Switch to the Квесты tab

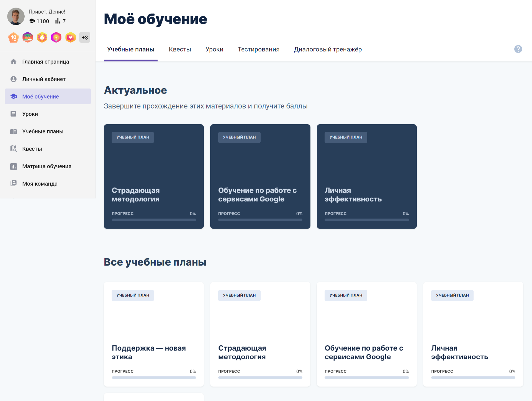point(180,49)
